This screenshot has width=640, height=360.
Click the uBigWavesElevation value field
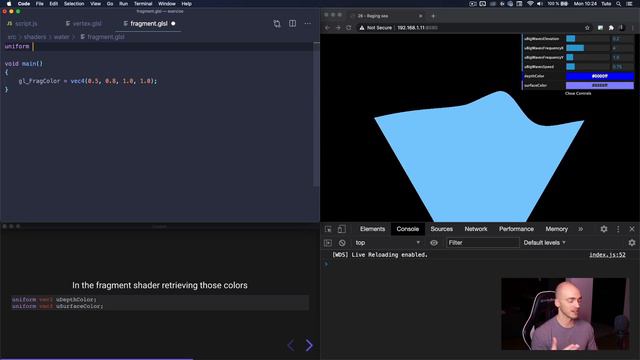click(622, 39)
